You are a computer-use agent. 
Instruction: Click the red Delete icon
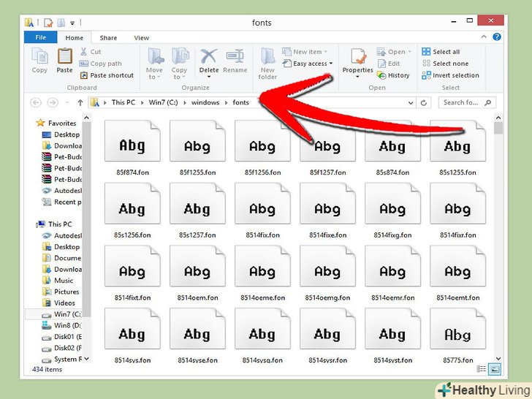(x=209, y=58)
